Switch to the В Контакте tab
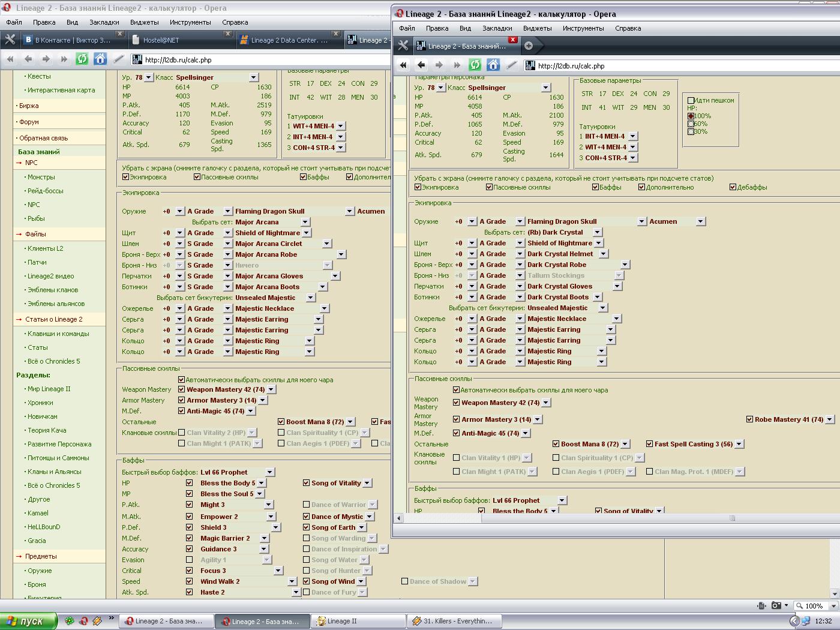The width and height of the screenshot is (840, 630). [73, 40]
